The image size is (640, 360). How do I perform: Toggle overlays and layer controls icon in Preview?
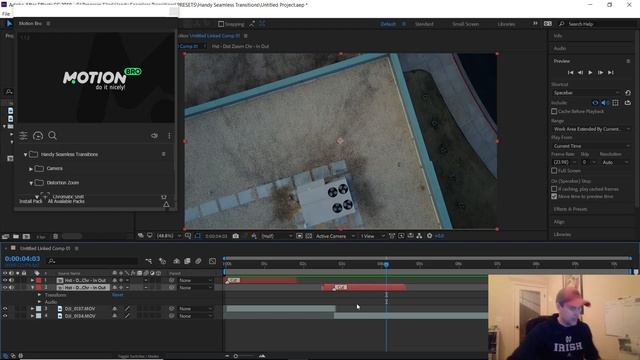point(616,103)
